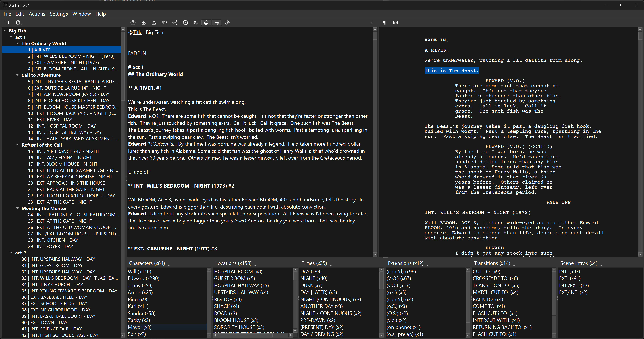Collapse the 'act 2' tree section

(x=11, y=253)
